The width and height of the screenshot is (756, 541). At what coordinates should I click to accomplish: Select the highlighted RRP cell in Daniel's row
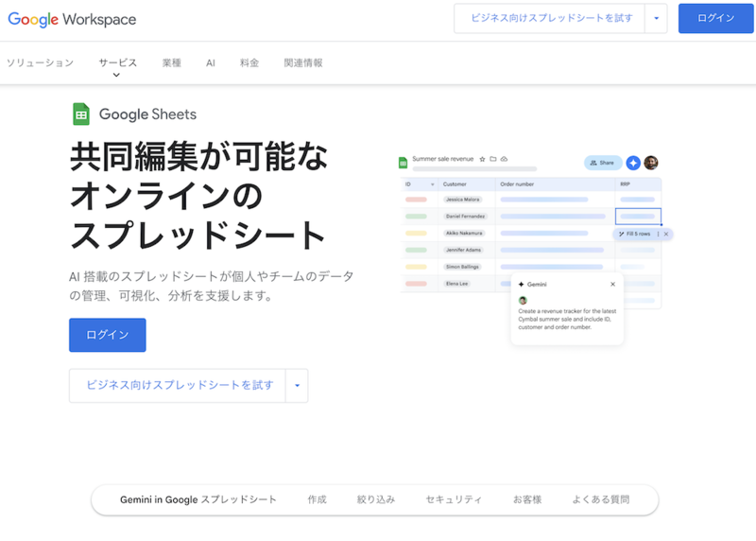pyautogui.click(x=638, y=217)
